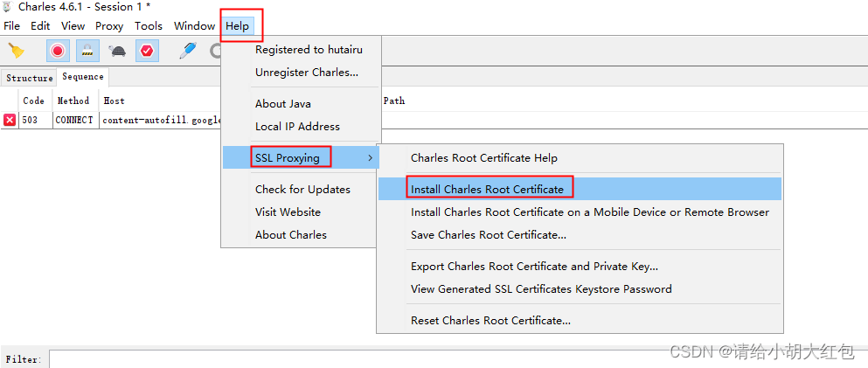
Task: Click the Filter input field
Action: tap(457, 359)
